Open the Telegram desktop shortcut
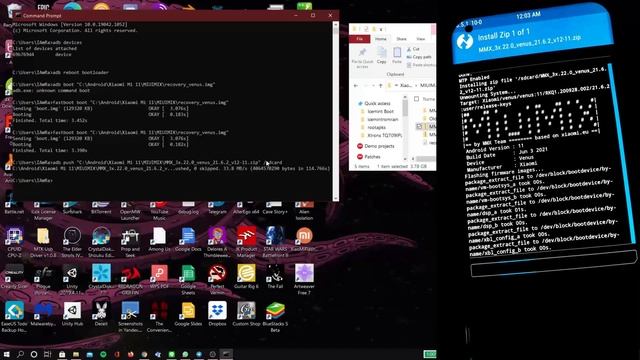The width and height of the screenshot is (640, 360). click(217, 208)
